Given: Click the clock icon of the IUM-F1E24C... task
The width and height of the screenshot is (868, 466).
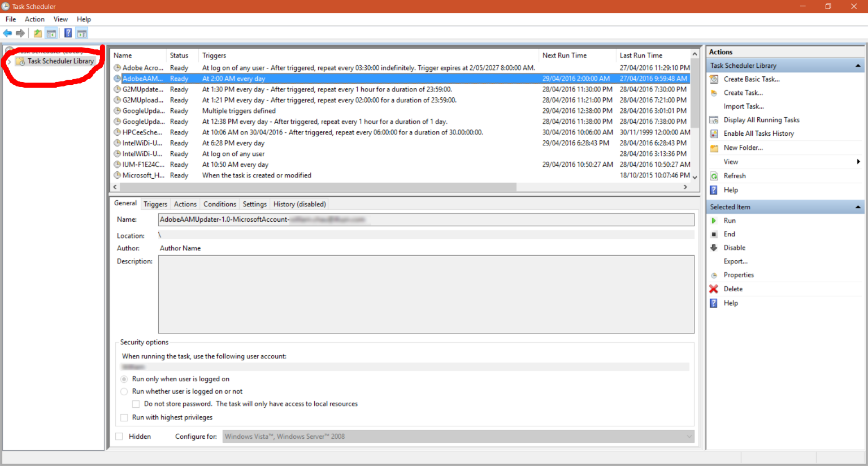Looking at the screenshot, I should 118,165.
